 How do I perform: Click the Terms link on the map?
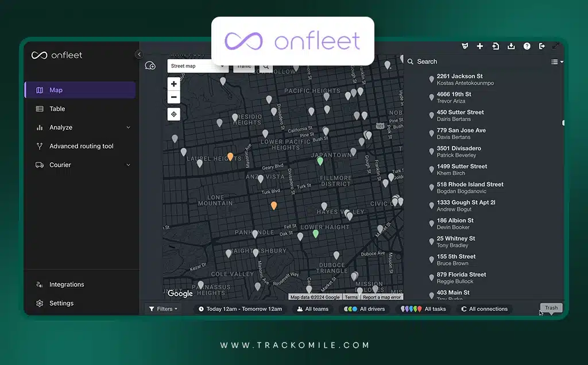pyautogui.click(x=351, y=297)
